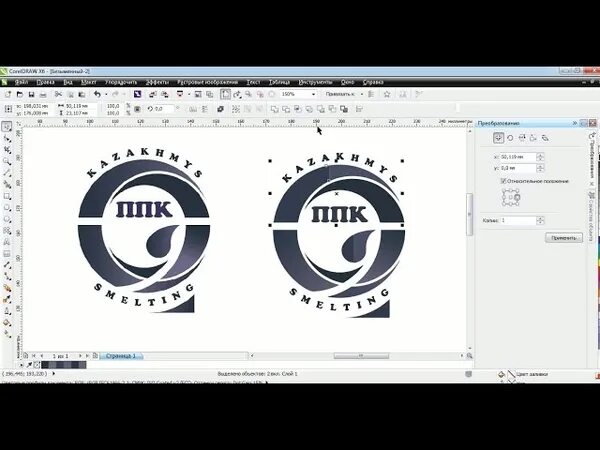This screenshot has width=600, height=450.
Task: Toggle the lock ratio button in property bar
Action: (x=137, y=109)
